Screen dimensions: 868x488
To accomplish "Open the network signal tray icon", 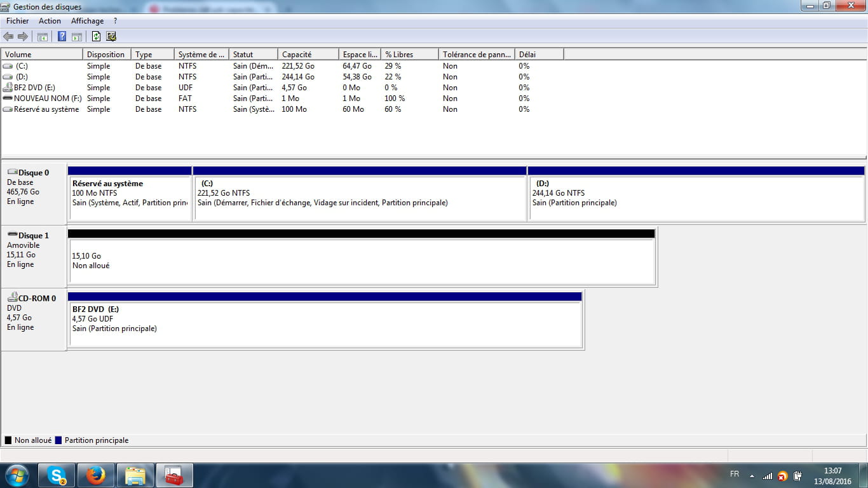I will click(768, 475).
